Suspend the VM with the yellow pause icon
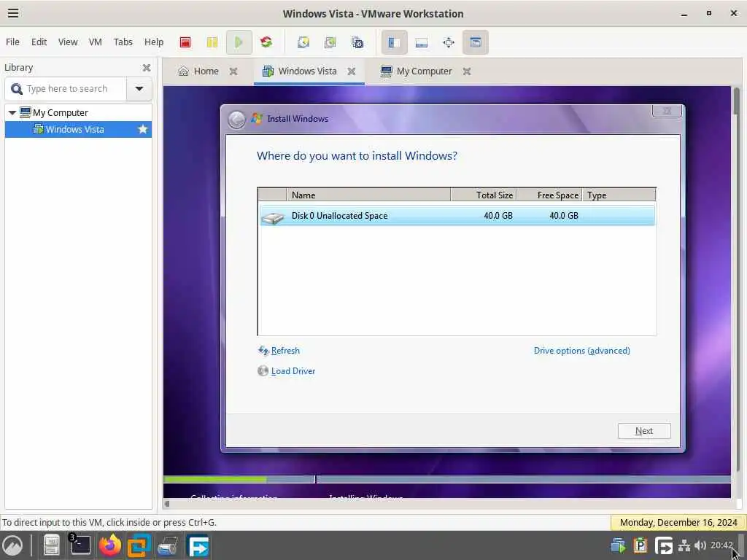This screenshot has height=560, width=747. coord(212,42)
